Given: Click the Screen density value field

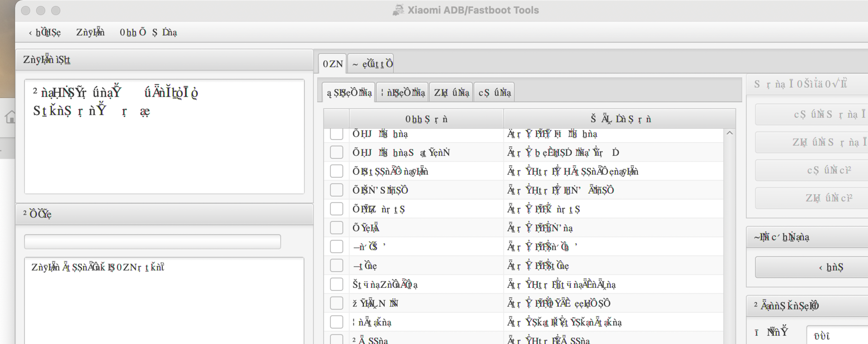Looking at the screenshot, I should coord(836,335).
